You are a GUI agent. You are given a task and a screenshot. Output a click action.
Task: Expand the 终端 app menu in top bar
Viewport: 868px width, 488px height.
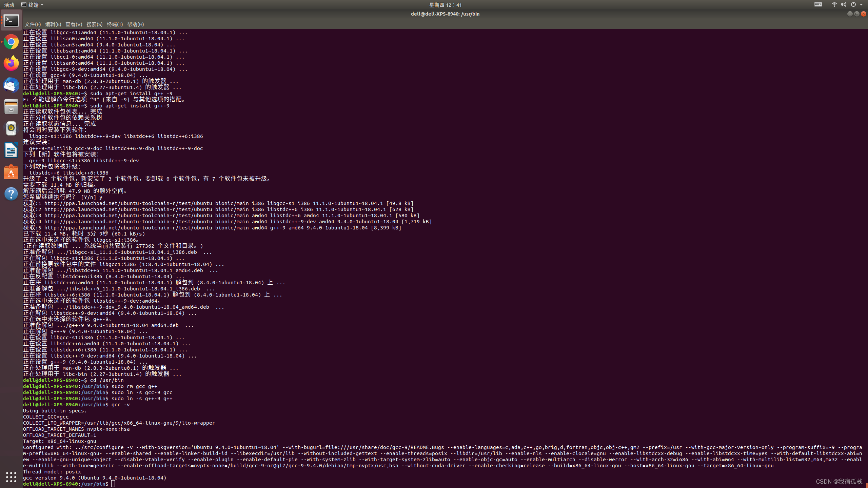(33, 5)
